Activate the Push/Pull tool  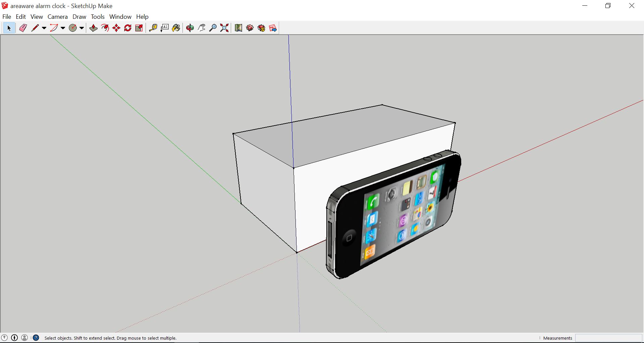click(94, 28)
